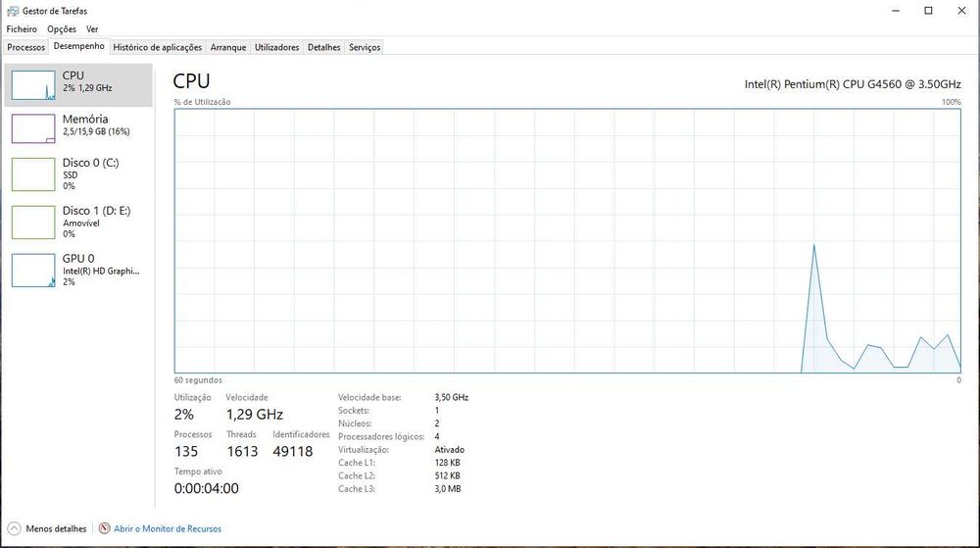Select Disco 1 (D: E:) graph thumbnail
This screenshot has height=548, width=980.
coord(33,222)
